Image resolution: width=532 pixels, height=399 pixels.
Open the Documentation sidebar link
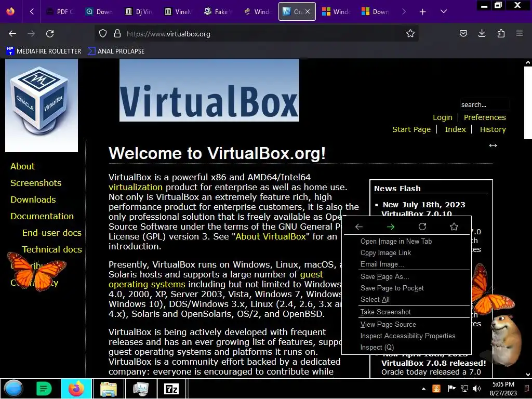42,216
